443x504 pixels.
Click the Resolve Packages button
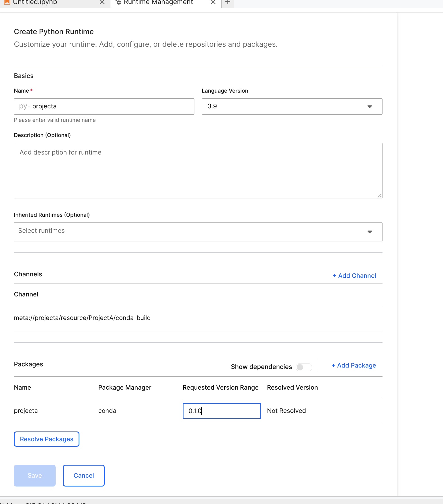point(46,439)
